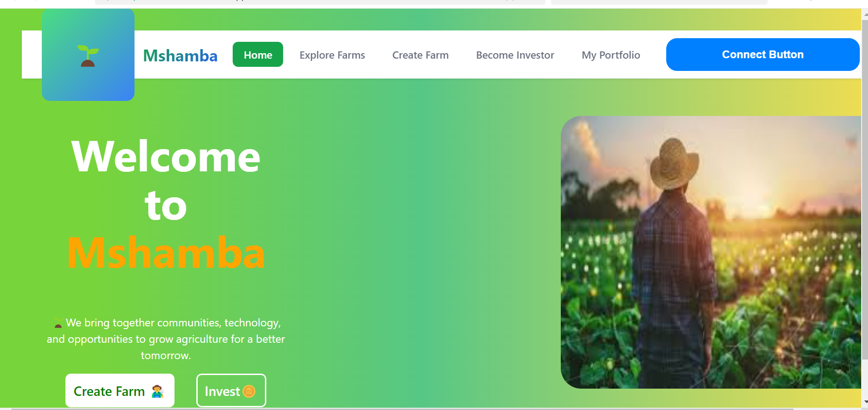Image resolution: width=868 pixels, height=410 pixels.
Task: Click the Mshamba seedling logo icon
Action: click(88, 56)
